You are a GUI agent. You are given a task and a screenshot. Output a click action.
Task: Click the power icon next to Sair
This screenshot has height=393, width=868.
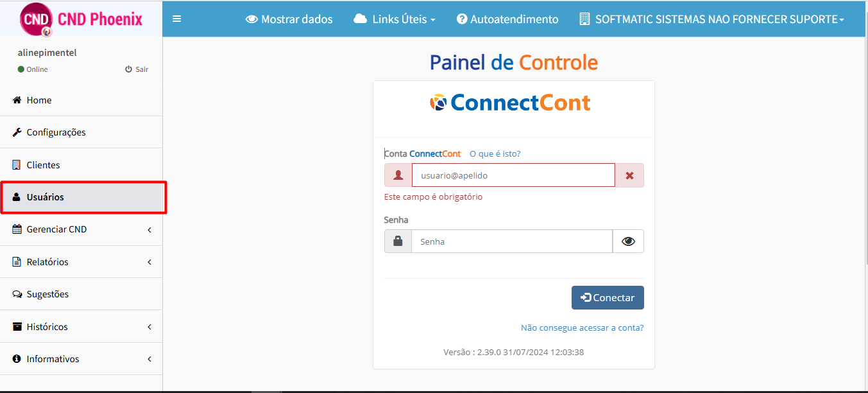[128, 69]
